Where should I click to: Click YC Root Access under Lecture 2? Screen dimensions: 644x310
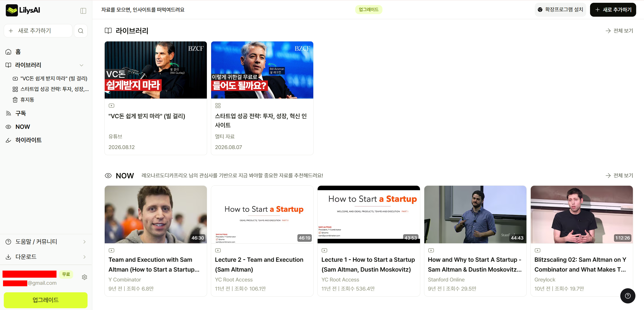click(234, 280)
